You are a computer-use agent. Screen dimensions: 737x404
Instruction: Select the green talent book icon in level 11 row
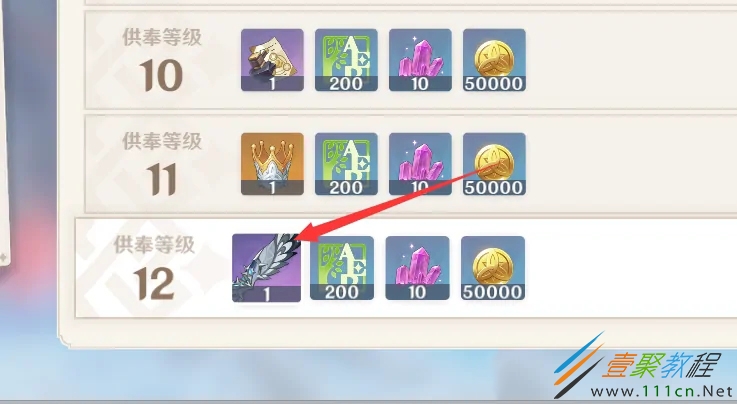pos(346,164)
